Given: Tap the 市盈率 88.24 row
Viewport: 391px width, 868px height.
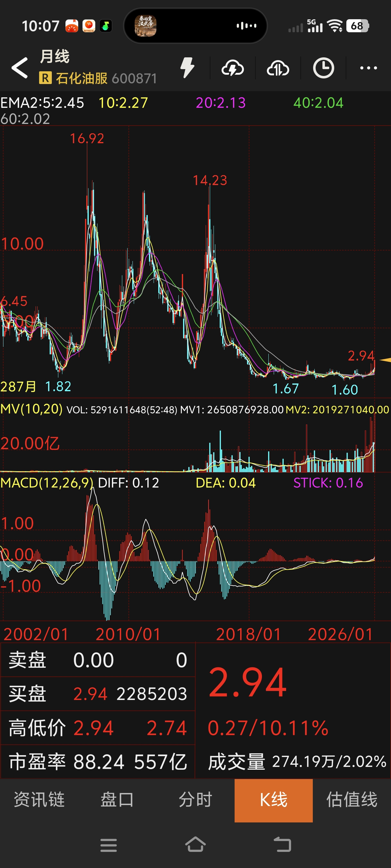Looking at the screenshot, I should 98,762.
